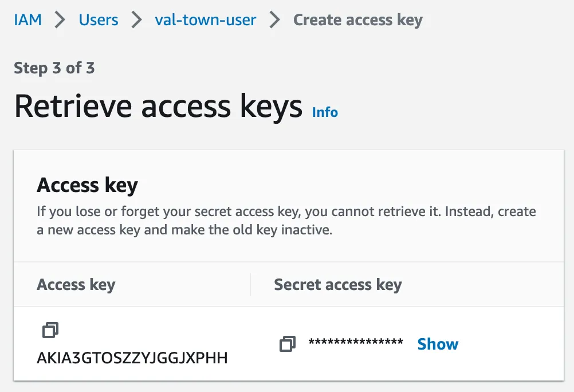This screenshot has width=574, height=392.
Task: Navigate to the Users breadcrumb
Action: pyautogui.click(x=99, y=20)
